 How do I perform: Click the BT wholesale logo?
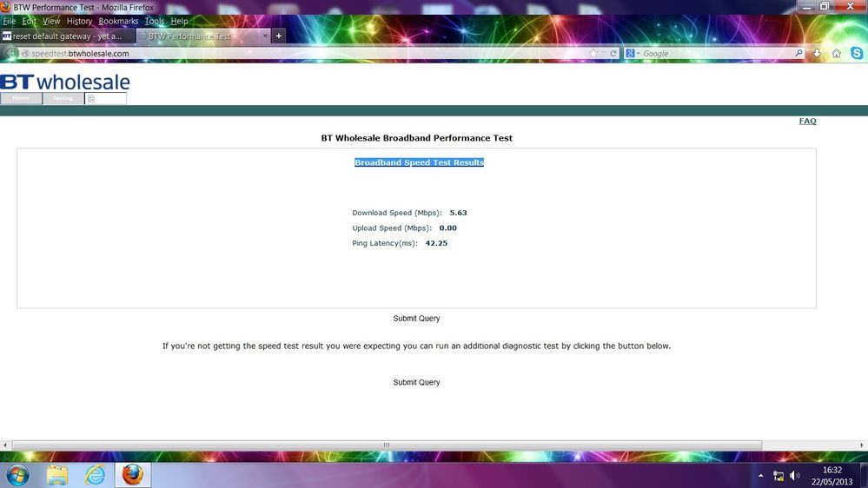click(65, 82)
